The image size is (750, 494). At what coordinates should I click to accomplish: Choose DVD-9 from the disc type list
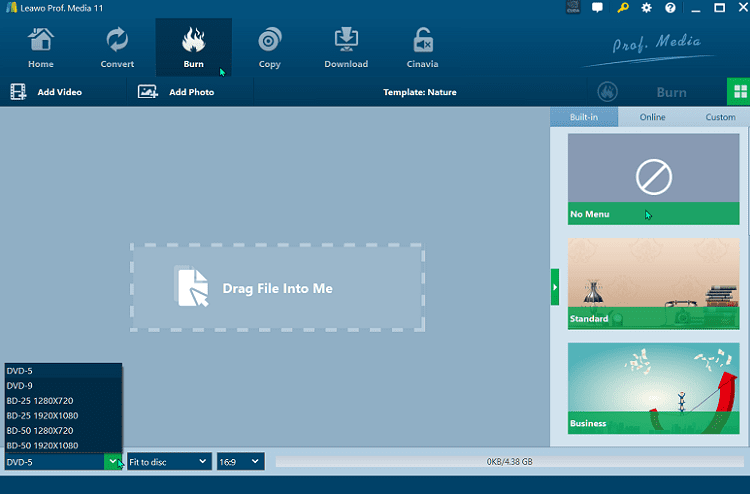[63, 385]
